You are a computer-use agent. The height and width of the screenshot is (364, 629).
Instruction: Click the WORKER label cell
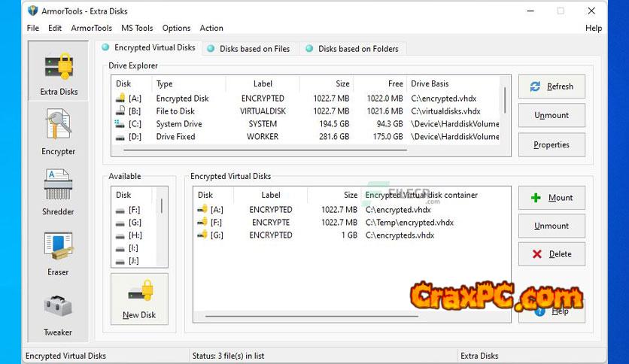263,137
